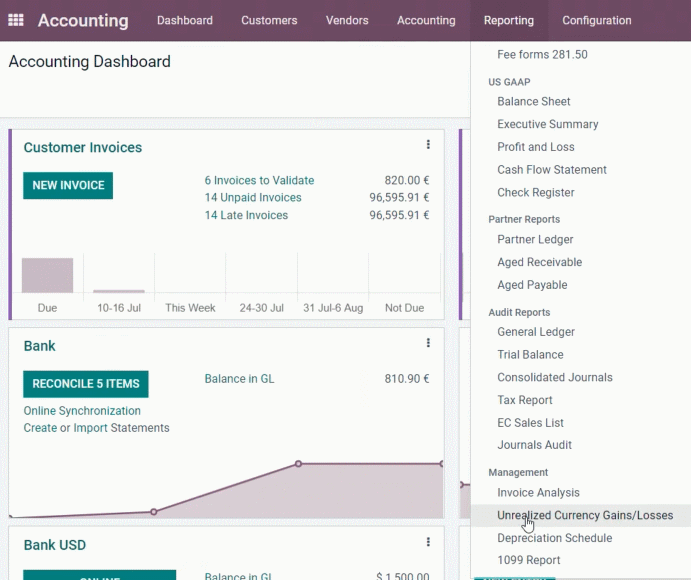Viewport: 691px width, 580px height.
Task: Open General Ledger report
Action: 536,332
